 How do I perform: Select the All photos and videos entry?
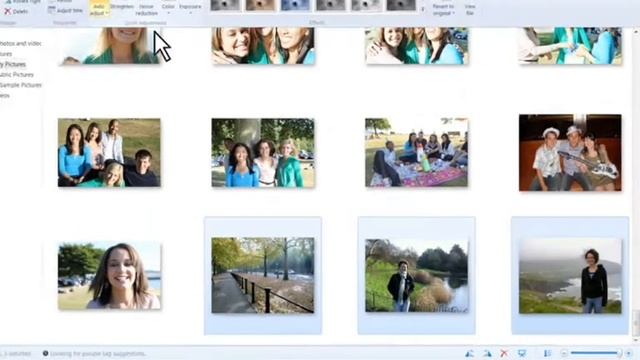point(21,43)
